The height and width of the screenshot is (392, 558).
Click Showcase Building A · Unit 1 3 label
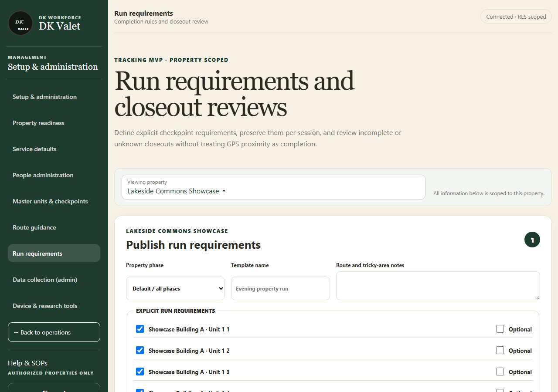click(189, 372)
